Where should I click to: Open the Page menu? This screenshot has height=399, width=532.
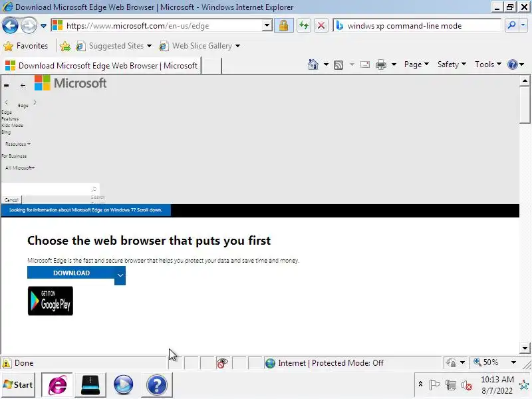(417, 65)
